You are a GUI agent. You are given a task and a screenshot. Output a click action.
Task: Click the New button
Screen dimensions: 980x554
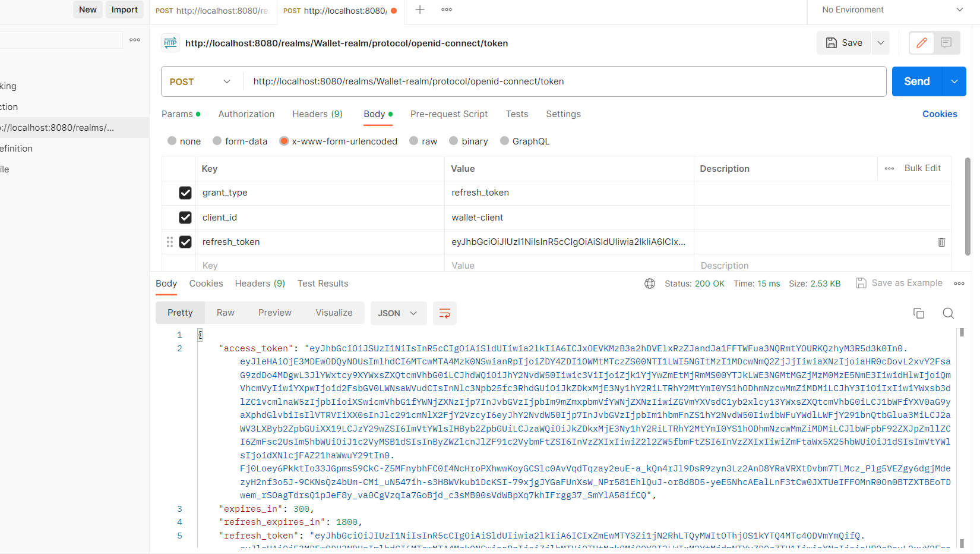coord(88,10)
